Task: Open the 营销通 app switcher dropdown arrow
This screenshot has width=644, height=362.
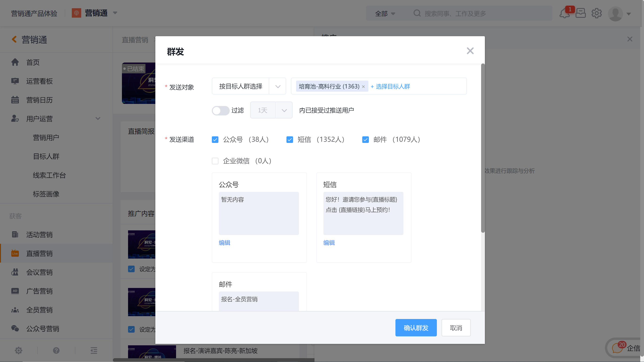Action: [115, 13]
